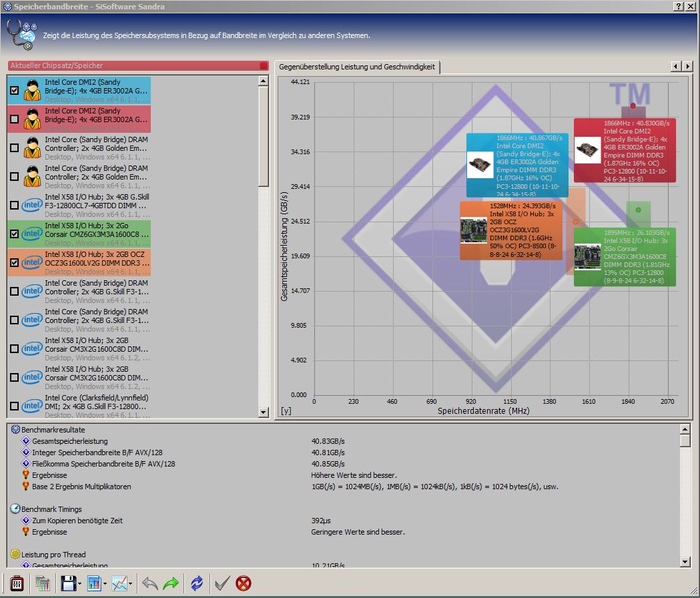Click the results panel scrollbar up arrow
700x598 pixels.
pyautogui.click(x=685, y=429)
